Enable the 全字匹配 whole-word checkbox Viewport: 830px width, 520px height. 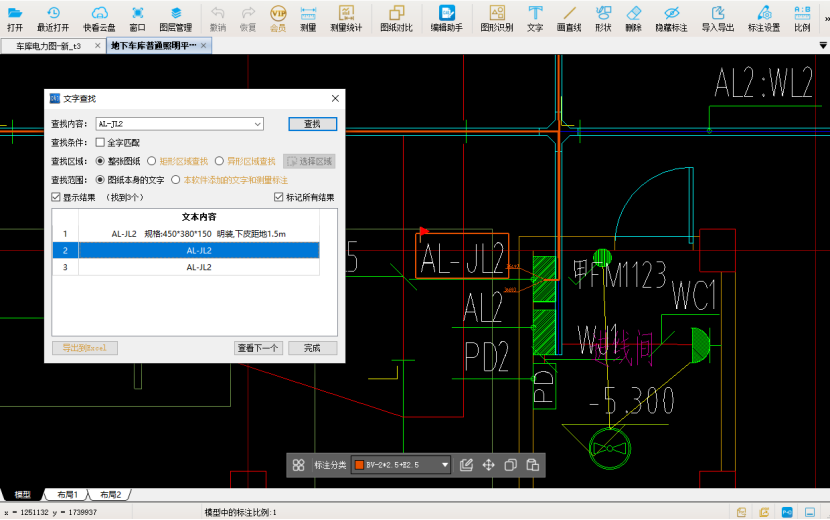point(100,143)
